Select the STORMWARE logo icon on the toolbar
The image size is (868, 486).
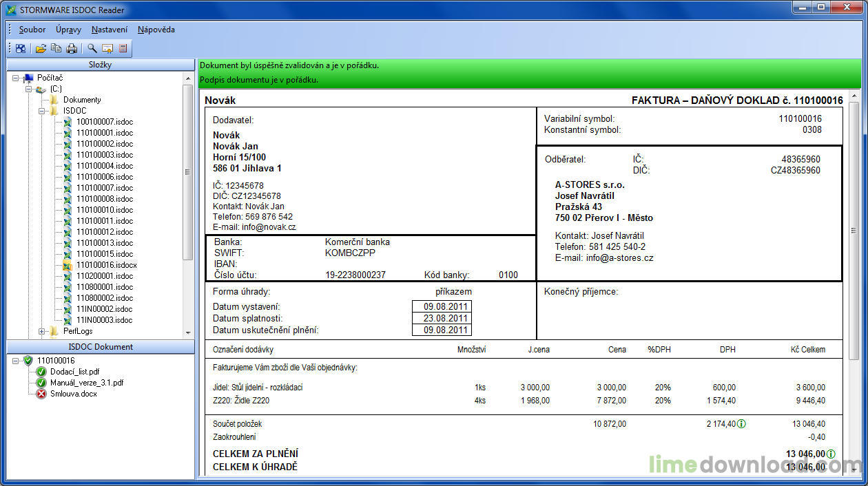click(x=21, y=48)
